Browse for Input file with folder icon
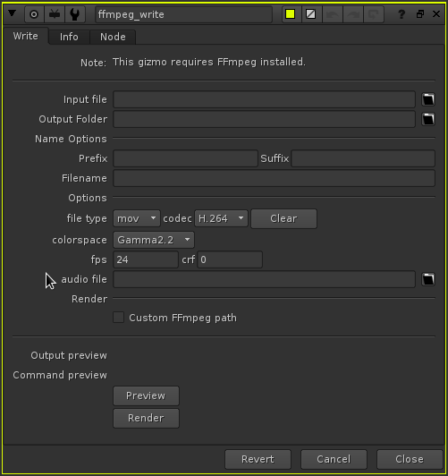The image size is (448, 476). (x=428, y=99)
